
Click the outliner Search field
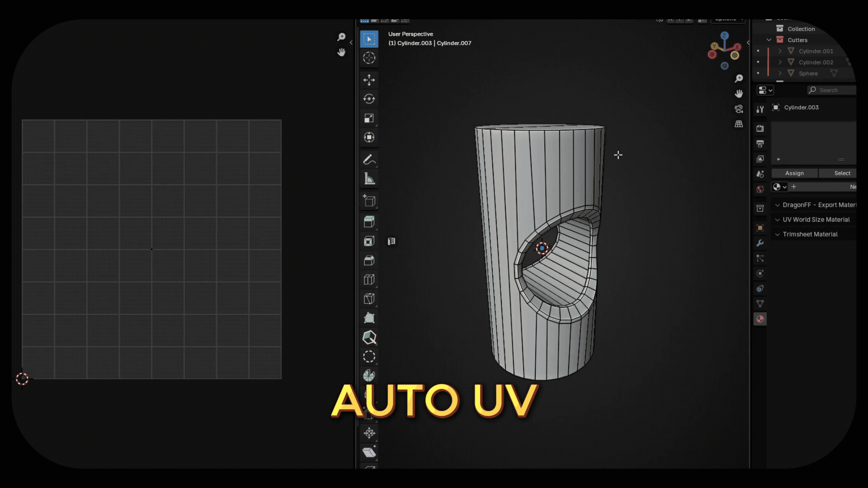pos(832,90)
